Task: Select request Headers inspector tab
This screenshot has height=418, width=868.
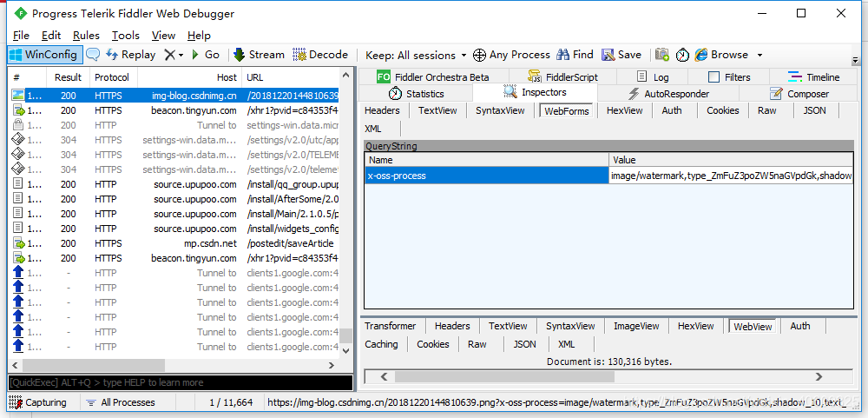Action: pos(382,110)
